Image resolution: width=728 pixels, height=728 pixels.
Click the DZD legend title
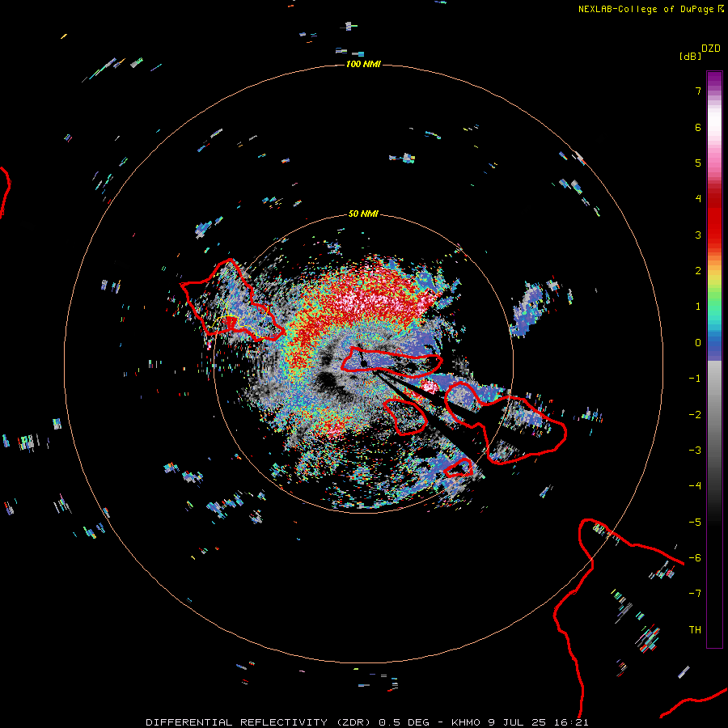coord(711,49)
